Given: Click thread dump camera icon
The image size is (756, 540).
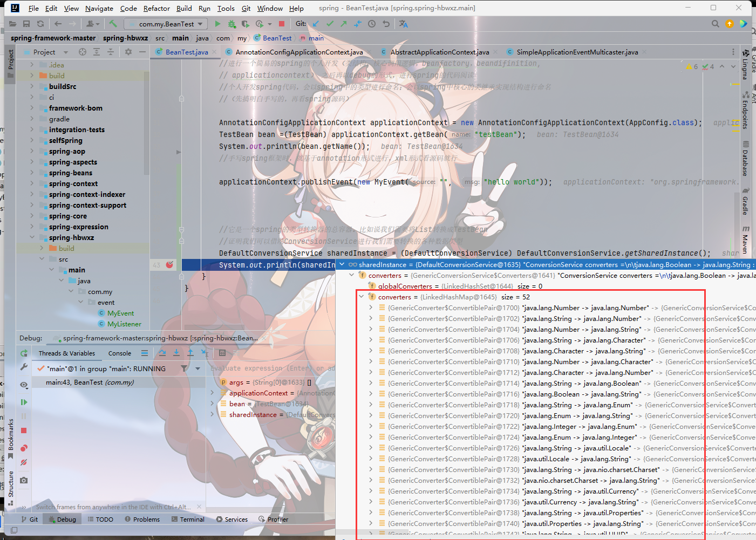Looking at the screenshot, I should tap(24, 480).
